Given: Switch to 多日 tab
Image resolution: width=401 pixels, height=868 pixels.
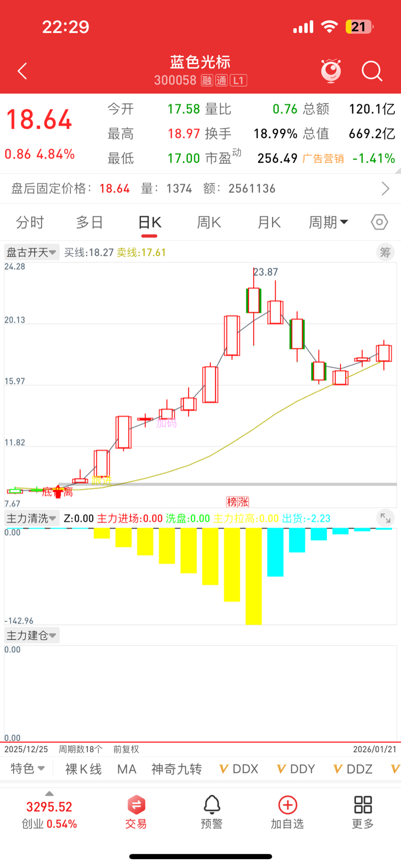Looking at the screenshot, I should point(90,222).
